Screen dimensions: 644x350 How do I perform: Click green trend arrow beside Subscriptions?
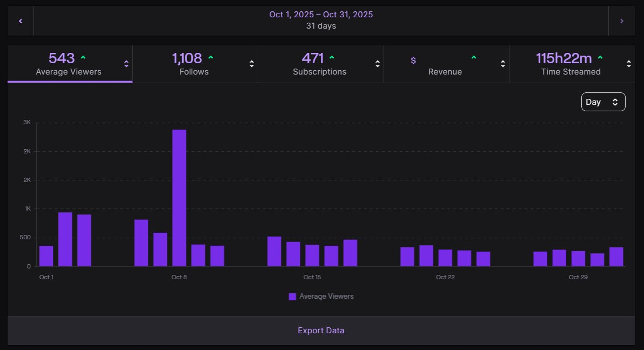click(332, 57)
